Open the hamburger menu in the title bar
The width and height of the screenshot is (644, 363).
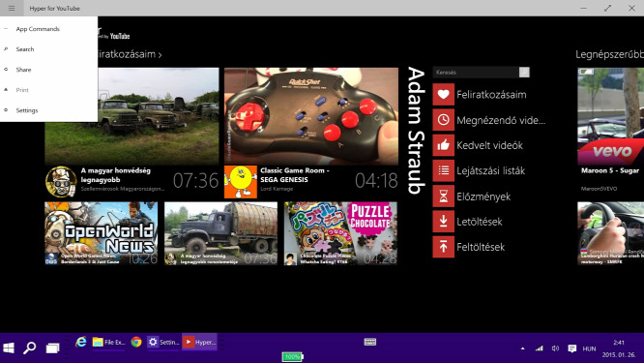pos(12,8)
